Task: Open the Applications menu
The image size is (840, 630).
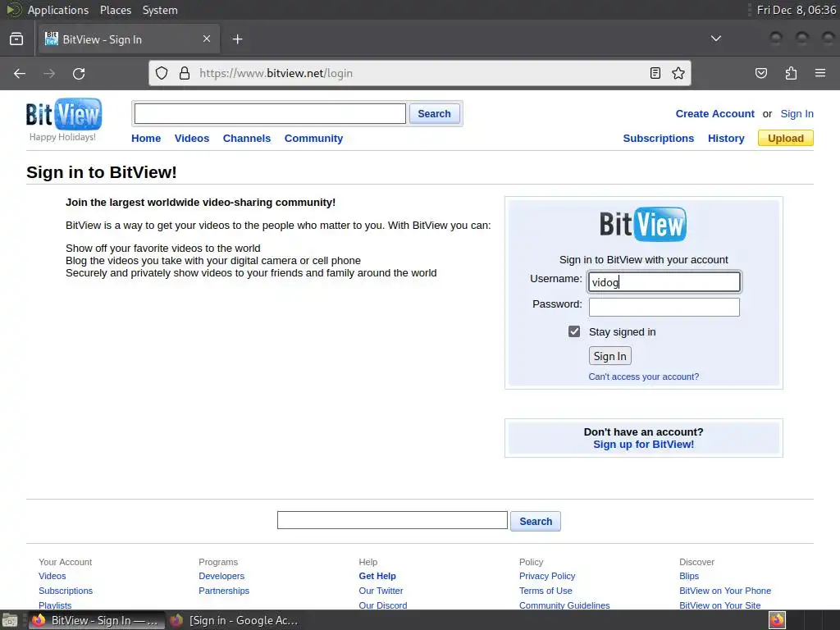Action: click(x=58, y=10)
